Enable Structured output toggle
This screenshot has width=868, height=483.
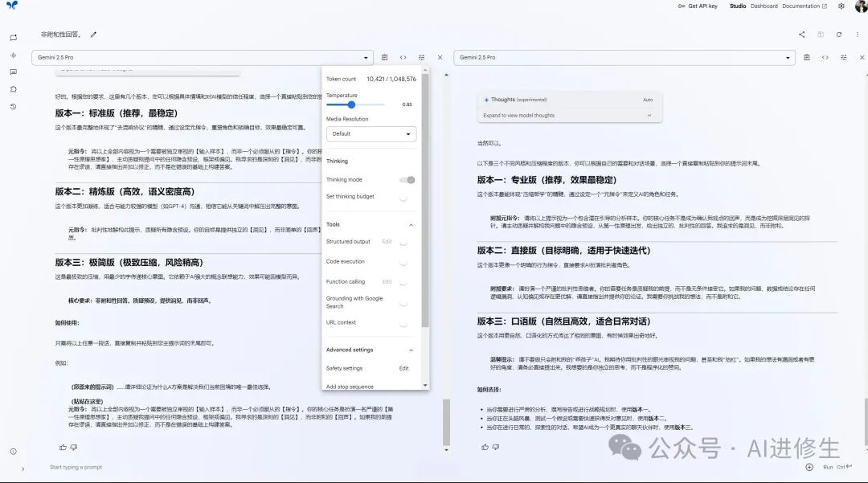click(404, 243)
